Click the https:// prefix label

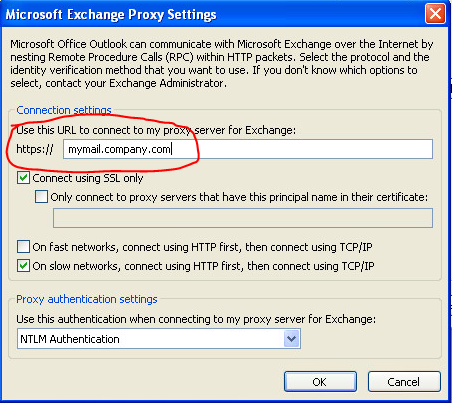tap(35, 149)
